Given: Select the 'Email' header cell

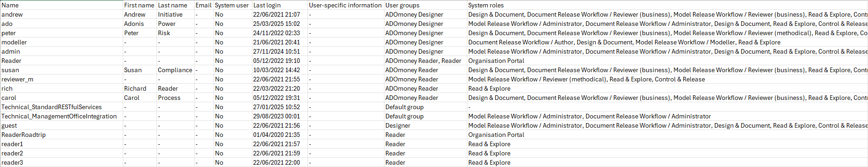Looking at the screenshot, I should coord(204,5).
